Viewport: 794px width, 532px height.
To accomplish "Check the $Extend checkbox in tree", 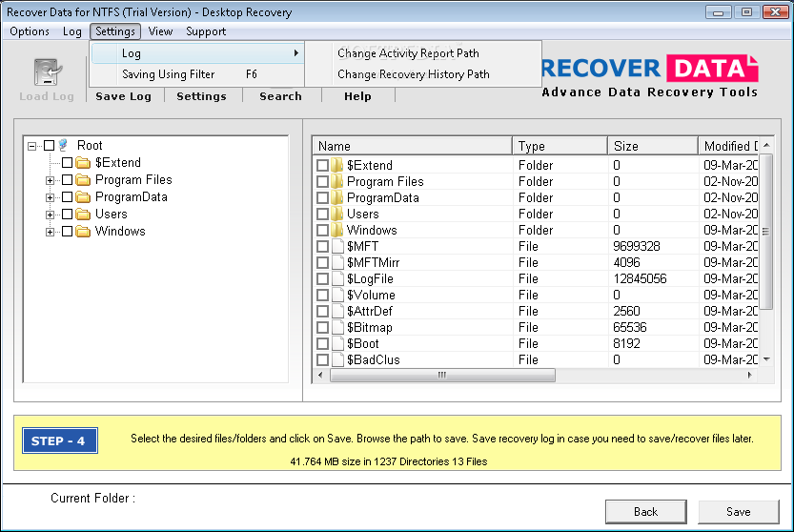I will coord(68,163).
